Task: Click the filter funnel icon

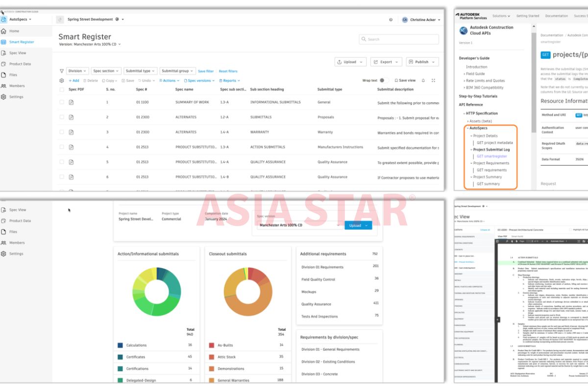Action: coord(61,71)
